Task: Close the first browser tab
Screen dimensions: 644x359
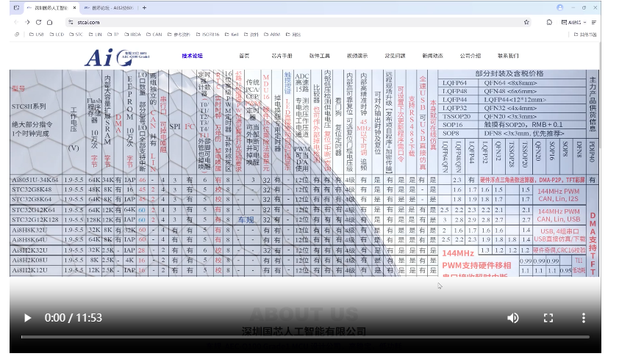Action: (x=74, y=7)
